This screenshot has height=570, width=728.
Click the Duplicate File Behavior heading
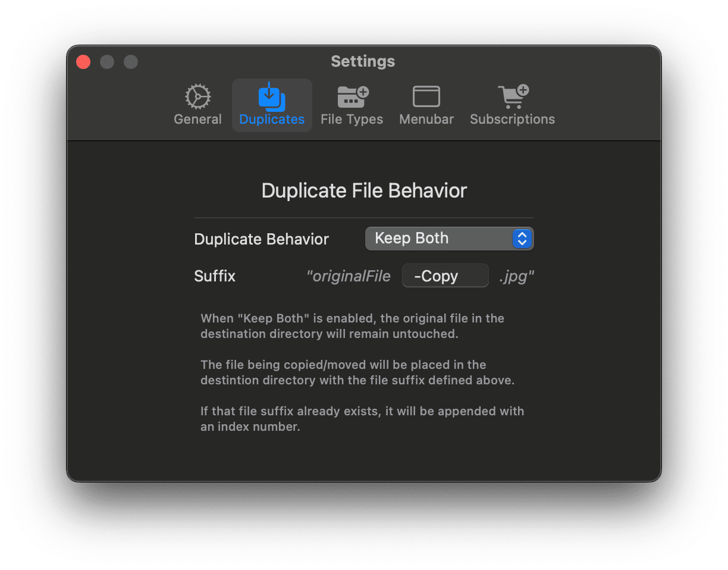point(363,190)
